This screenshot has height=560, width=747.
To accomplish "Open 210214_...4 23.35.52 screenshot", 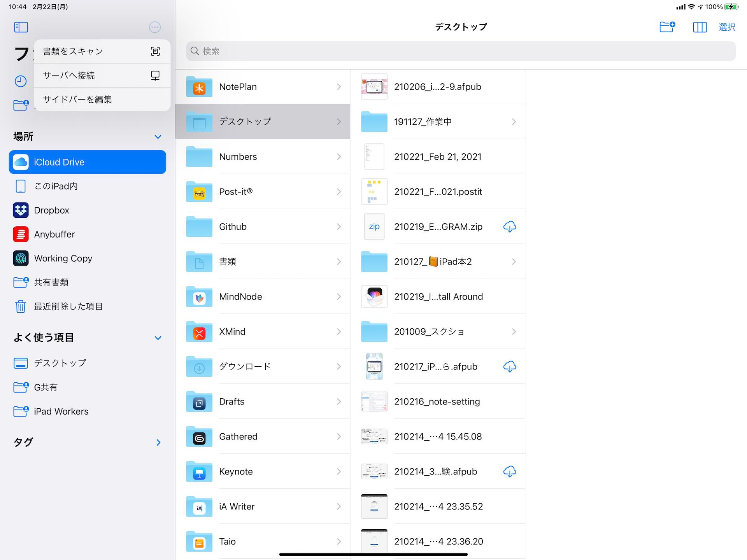I will click(438, 507).
